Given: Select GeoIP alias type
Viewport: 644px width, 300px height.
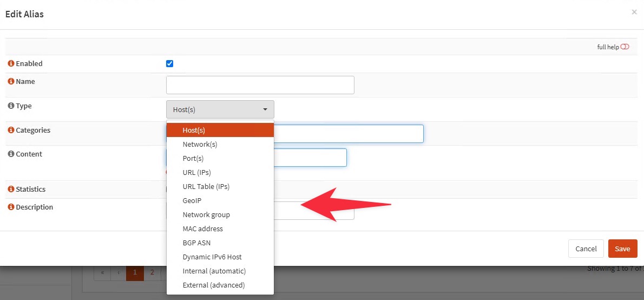Looking at the screenshot, I should pyautogui.click(x=220, y=200).
